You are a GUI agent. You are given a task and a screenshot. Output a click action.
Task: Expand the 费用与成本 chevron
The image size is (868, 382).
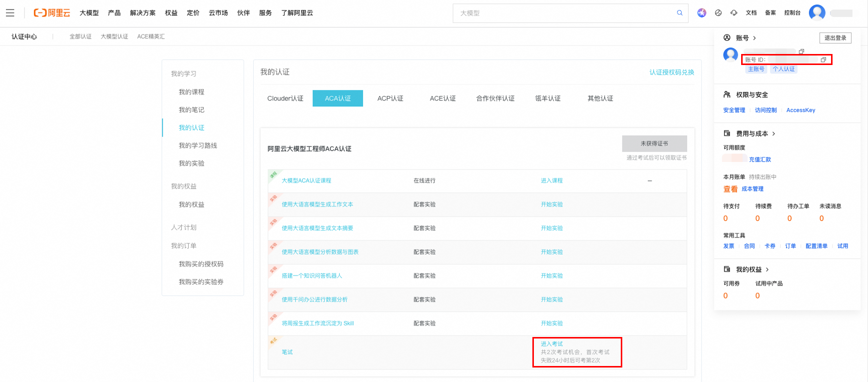pos(774,133)
